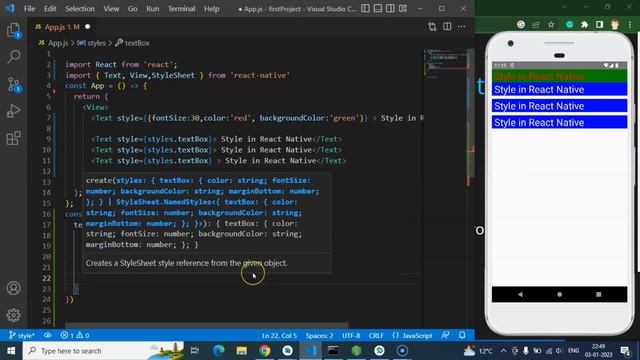Open the View menu
This screenshot has width=640, height=360.
[111, 9]
